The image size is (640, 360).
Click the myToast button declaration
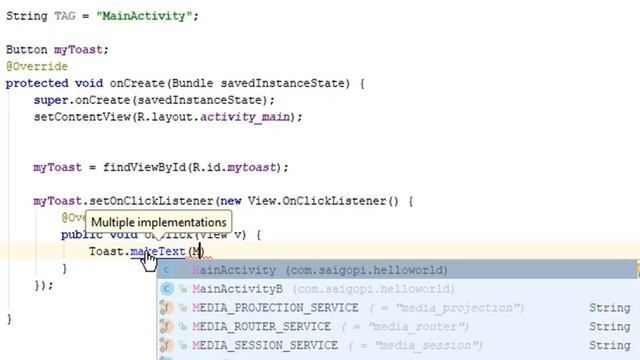tap(78, 49)
